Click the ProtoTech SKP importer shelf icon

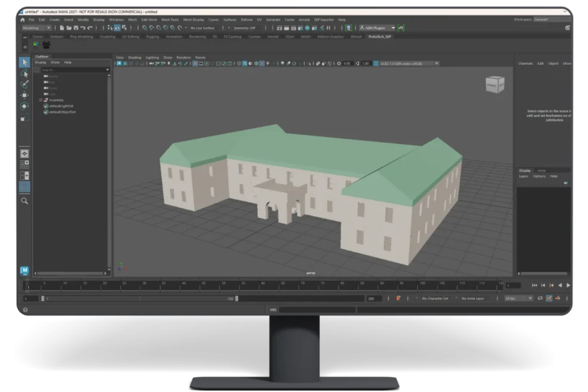[36, 45]
